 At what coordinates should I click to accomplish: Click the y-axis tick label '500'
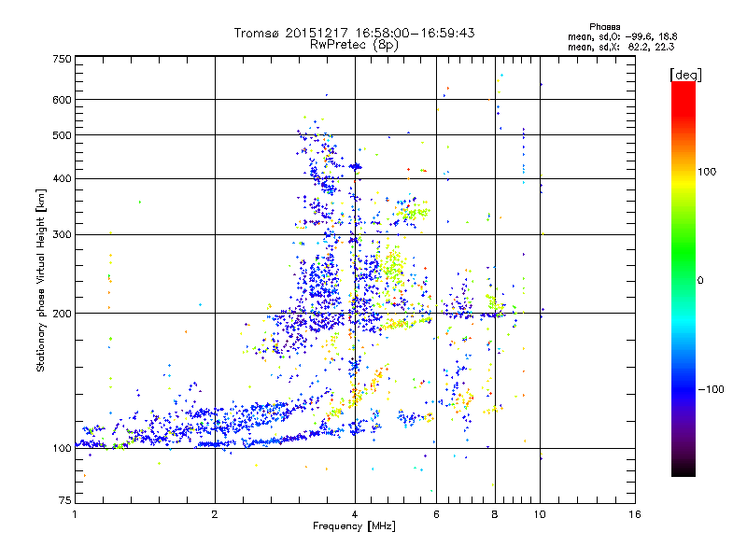(62, 135)
